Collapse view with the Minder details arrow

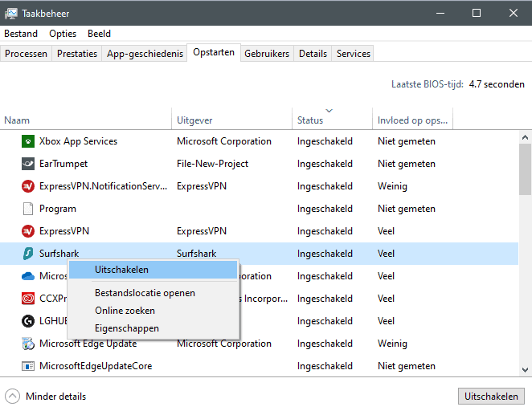pos(13,396)
